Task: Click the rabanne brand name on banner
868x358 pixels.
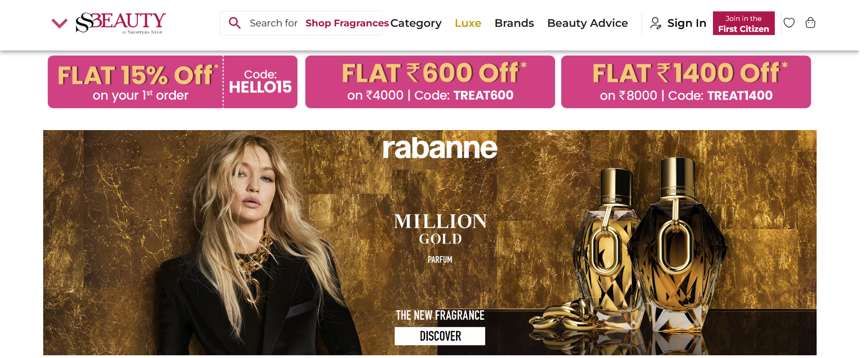Action: (x=440, y=148)
